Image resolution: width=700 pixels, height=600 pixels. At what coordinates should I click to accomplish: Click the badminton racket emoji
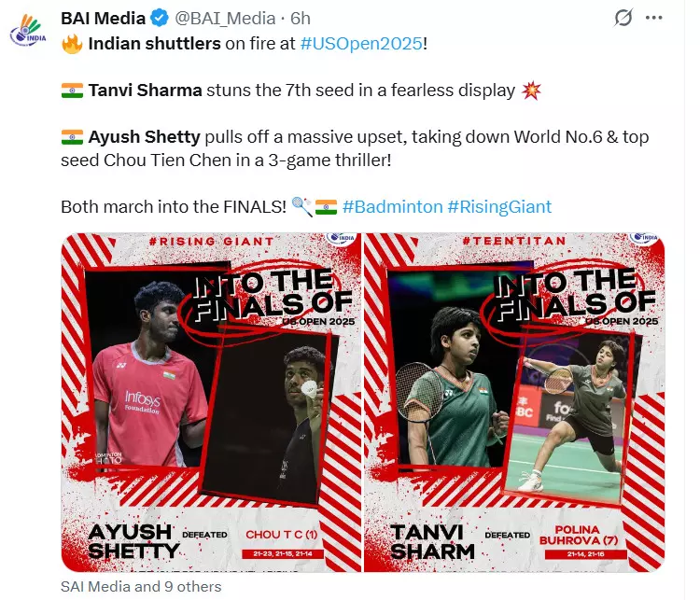[x=302, y=207]
